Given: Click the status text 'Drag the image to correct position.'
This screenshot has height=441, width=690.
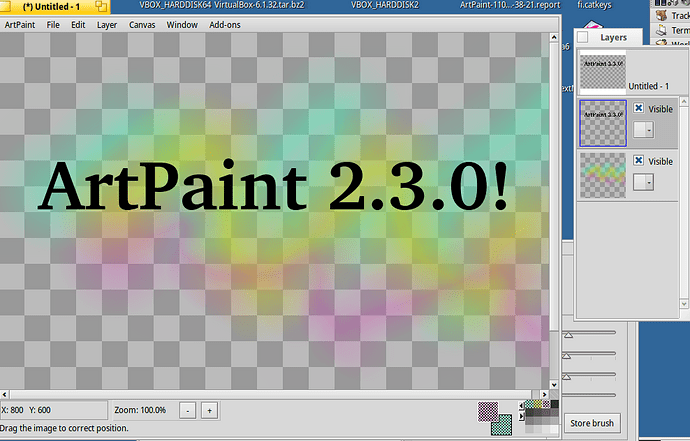Looking at the screenshot, I should (64, 428).
